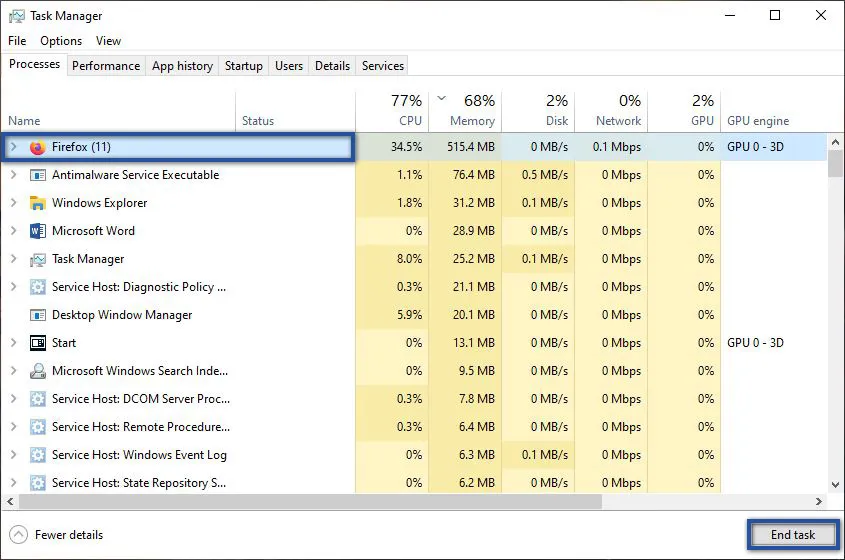Open the View menu
The image size is (845, 560).
coord(108,41)
